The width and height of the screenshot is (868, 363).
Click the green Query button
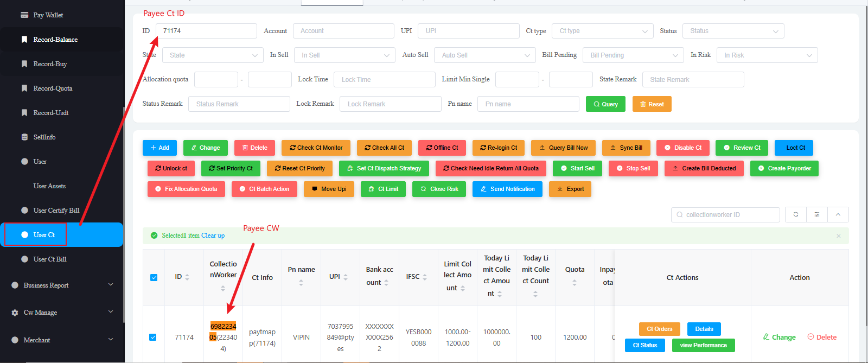coord(605,104)
